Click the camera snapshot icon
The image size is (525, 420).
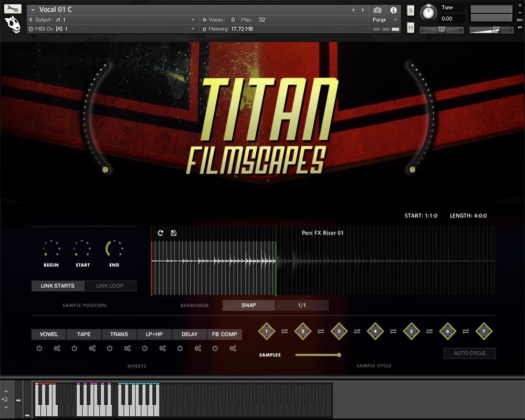click(x=377, y=10)
